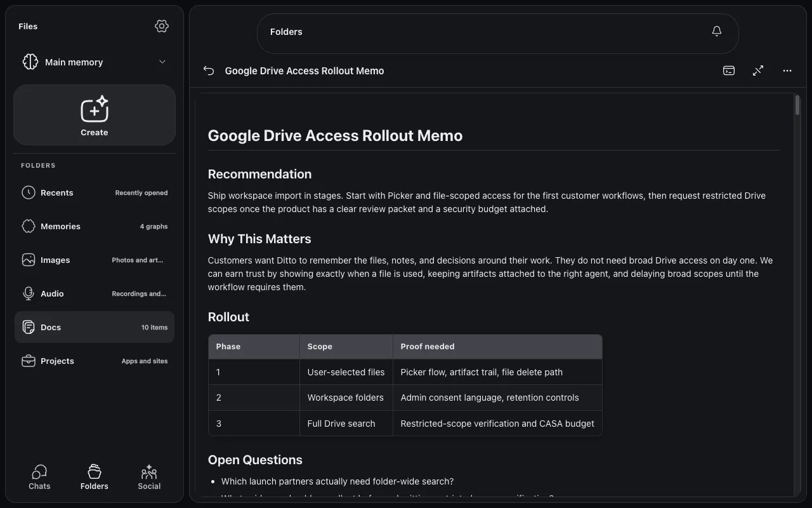Open the Projects folder
812x508 pixels.
(95, 361)
